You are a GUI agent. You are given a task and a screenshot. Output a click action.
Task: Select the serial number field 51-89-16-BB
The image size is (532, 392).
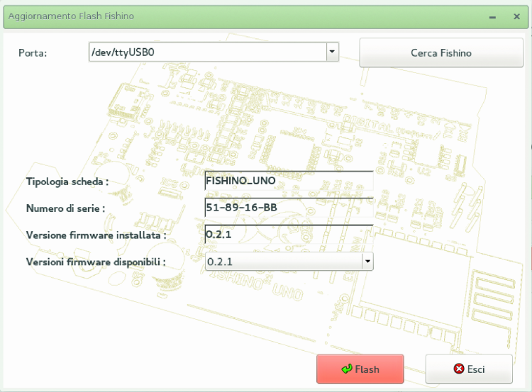click(x=288, y=208)
